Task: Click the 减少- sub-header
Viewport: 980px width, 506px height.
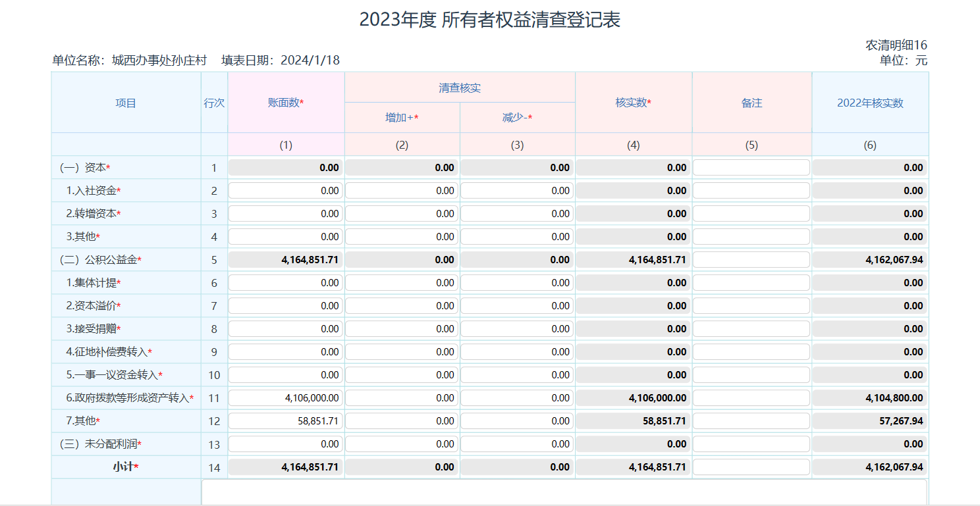Action: [x=517, y=118]
